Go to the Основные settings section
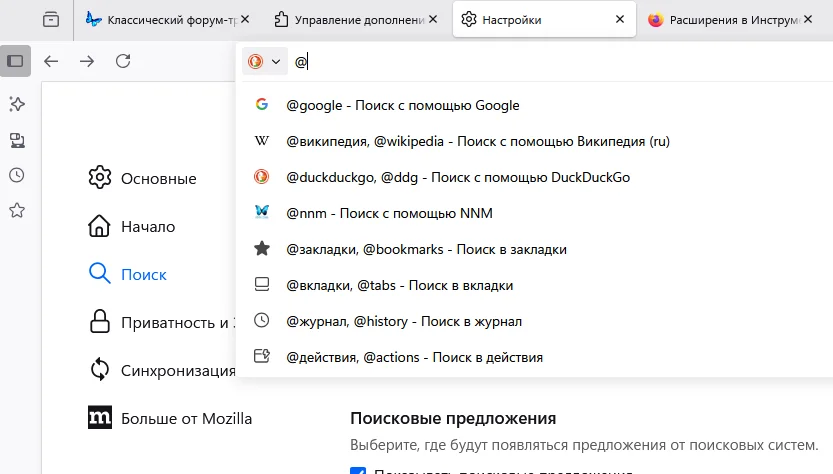833x474 pixels. point(158,179)
